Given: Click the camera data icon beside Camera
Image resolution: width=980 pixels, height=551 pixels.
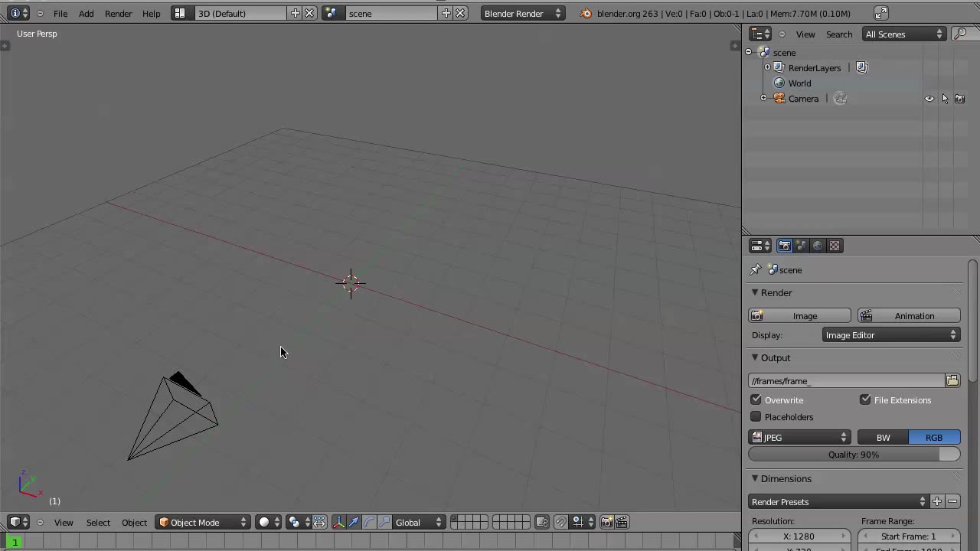Looking at the screenshot, I should (840, 98).
